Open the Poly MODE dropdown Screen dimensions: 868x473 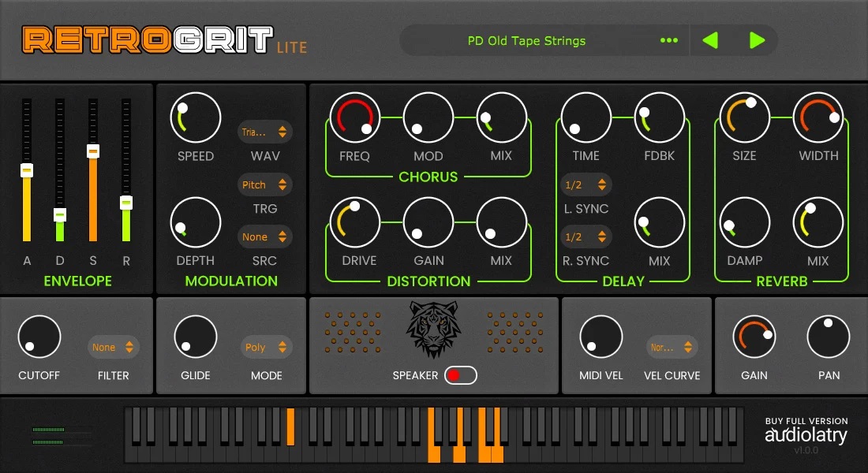click(x=266, y=347)
